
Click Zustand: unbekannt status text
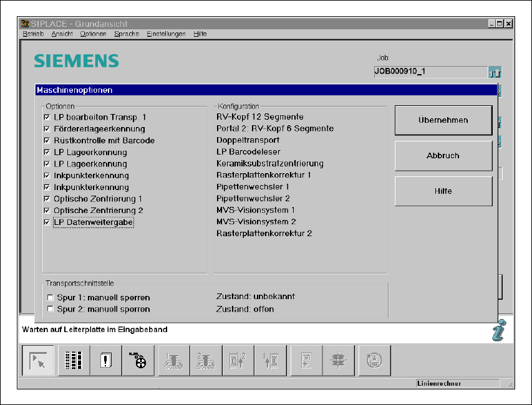point(256,297)
